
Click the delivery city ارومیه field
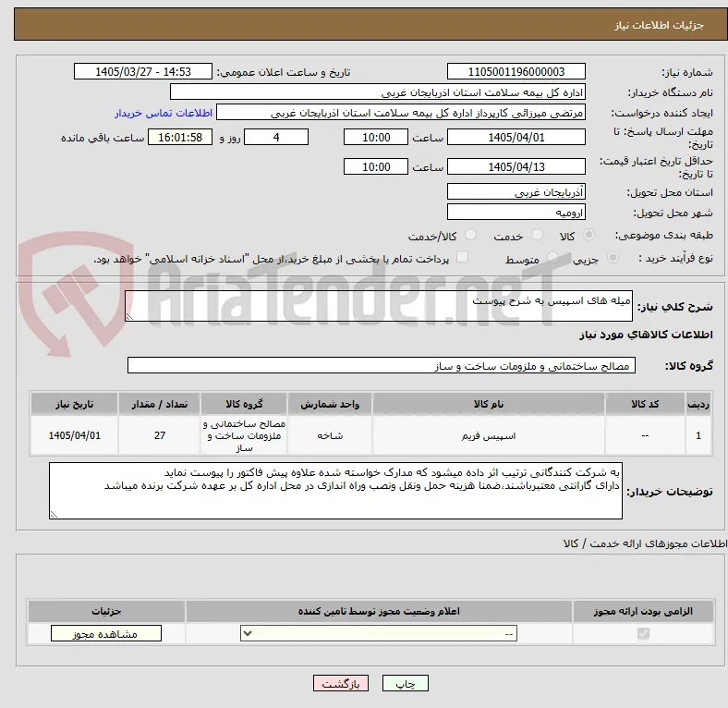pyautogui.click(x=516, y=212)
